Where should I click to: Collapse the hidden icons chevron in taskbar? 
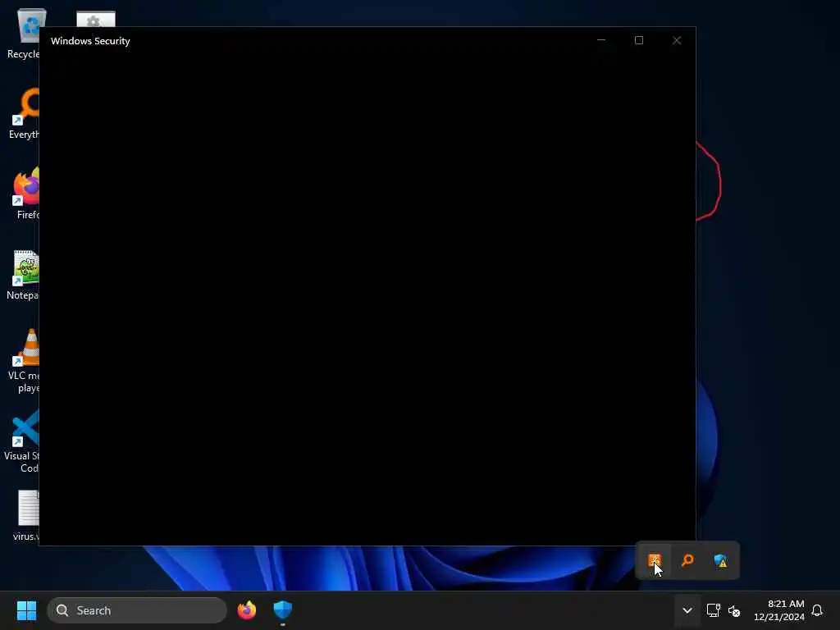tap(687, 610)
